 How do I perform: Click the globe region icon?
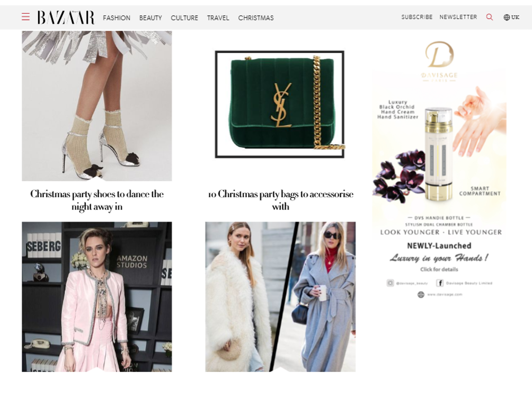[507, 17]
